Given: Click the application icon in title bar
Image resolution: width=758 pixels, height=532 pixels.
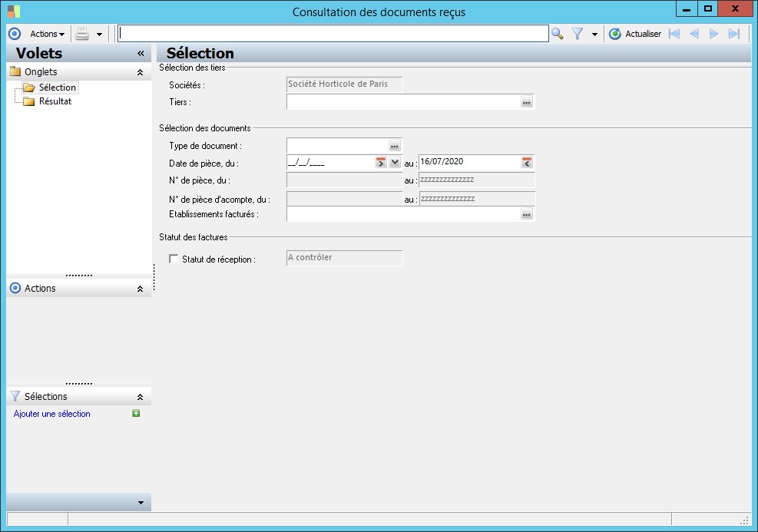Looking at the screenshot, I should (14, 11).
